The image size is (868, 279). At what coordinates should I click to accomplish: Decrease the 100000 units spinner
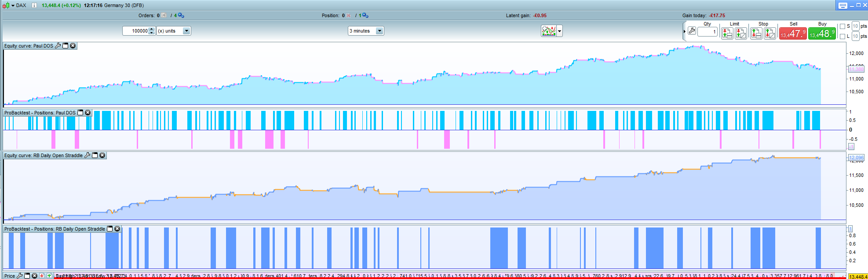[152, 33]
